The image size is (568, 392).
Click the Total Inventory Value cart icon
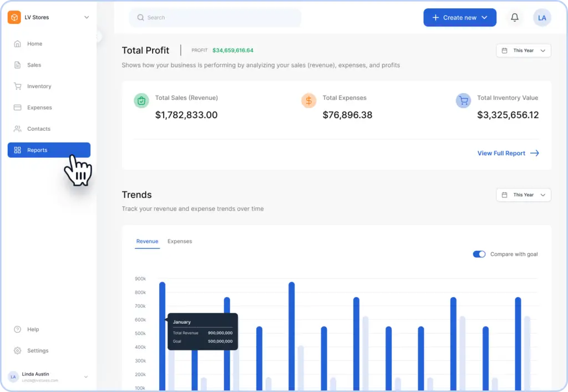463,100
